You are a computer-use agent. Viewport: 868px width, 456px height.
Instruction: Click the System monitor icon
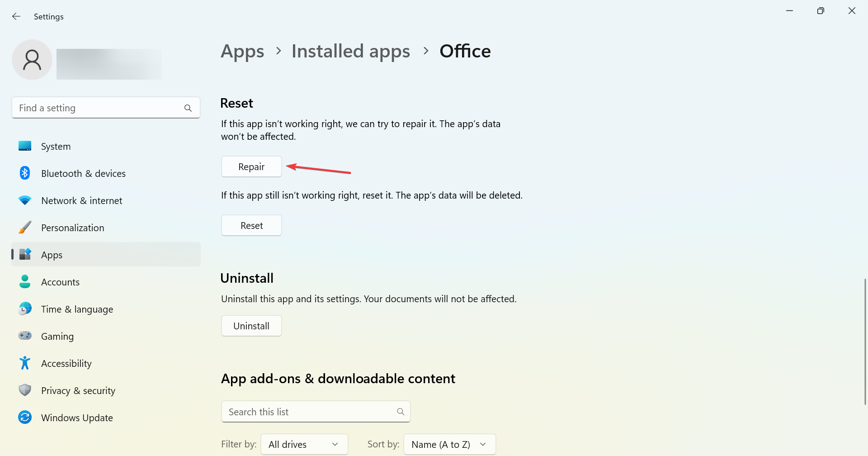click(25, 146)
